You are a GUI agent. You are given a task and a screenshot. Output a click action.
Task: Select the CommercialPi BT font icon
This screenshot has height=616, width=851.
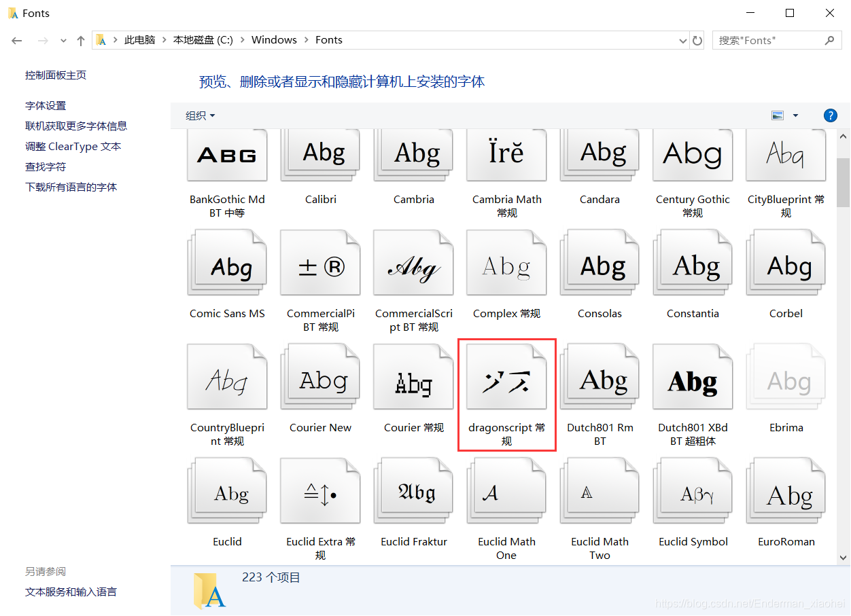320,263
